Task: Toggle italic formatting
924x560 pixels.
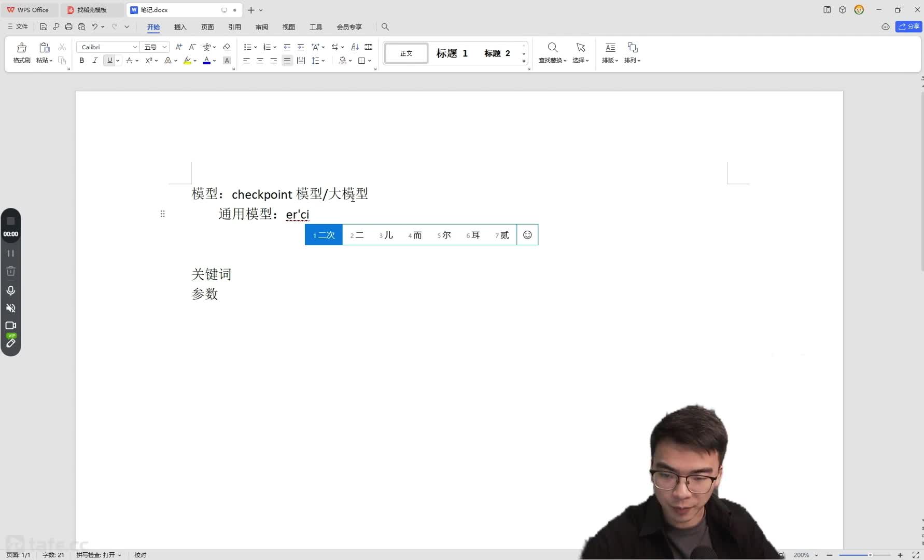Action: [95, 61]
